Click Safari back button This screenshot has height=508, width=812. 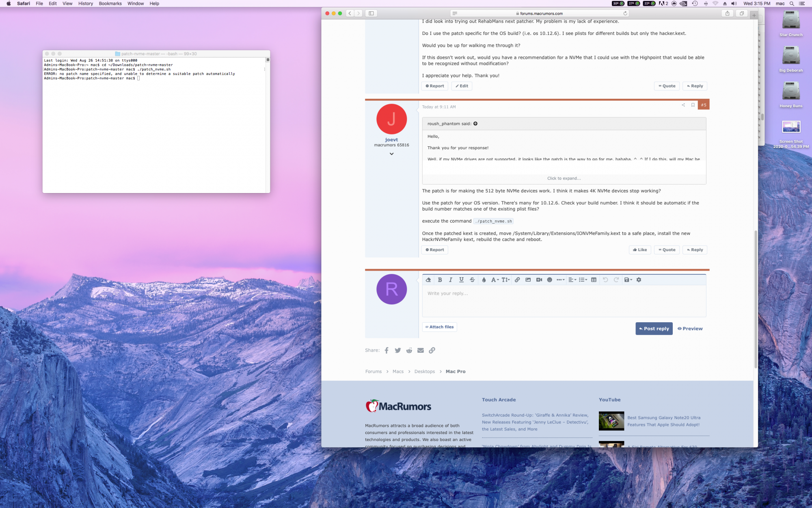point(350,13)
